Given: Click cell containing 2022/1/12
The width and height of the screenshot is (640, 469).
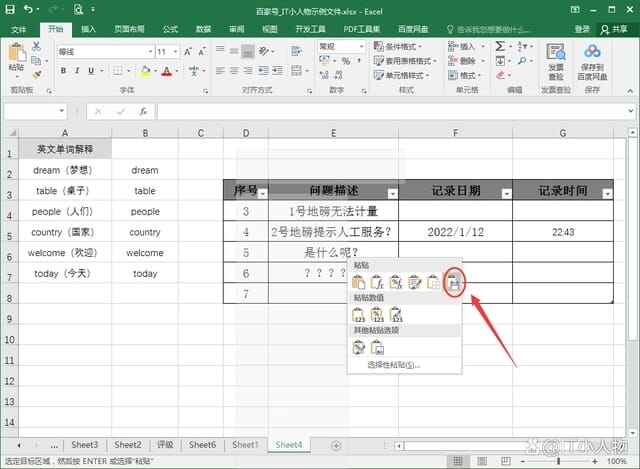Looking at the screenshot, I should coord(455,232).
